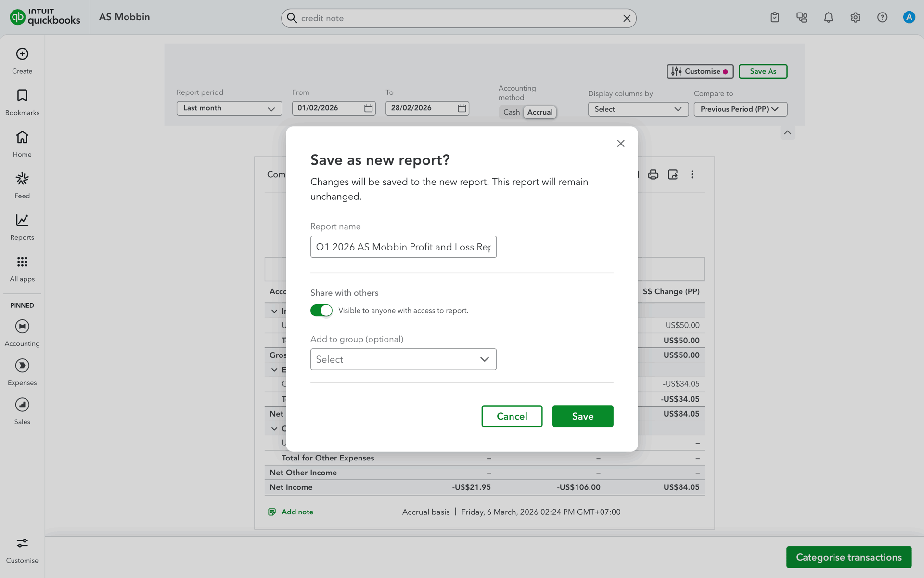Open pinned Sales section

pyautogui.click(x=22, y=411)
